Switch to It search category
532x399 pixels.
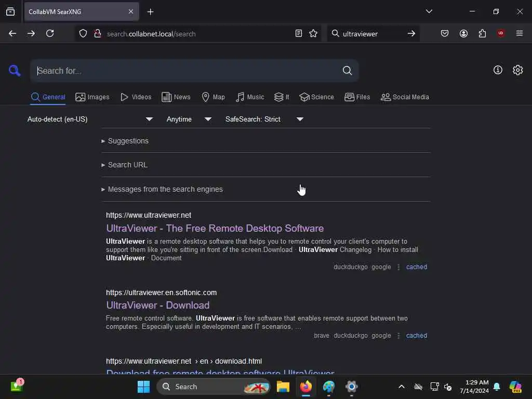click(x=282, y=97)
